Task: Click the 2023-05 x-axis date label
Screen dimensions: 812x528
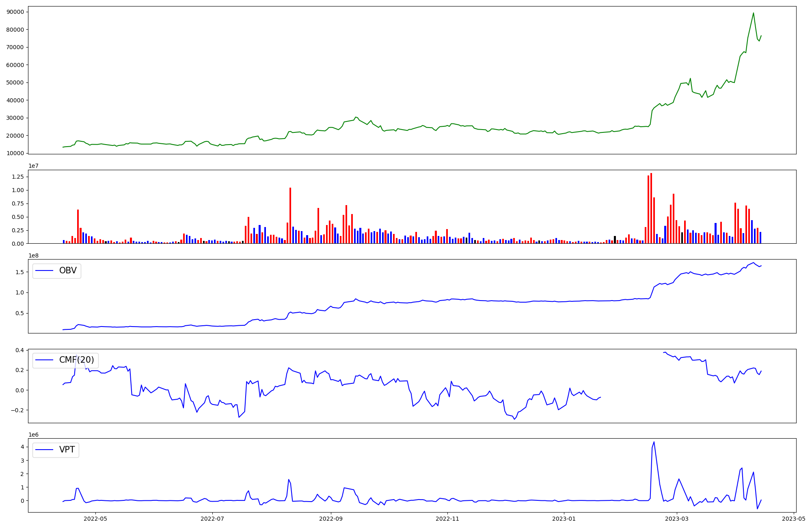Action: tap(794, 519)
